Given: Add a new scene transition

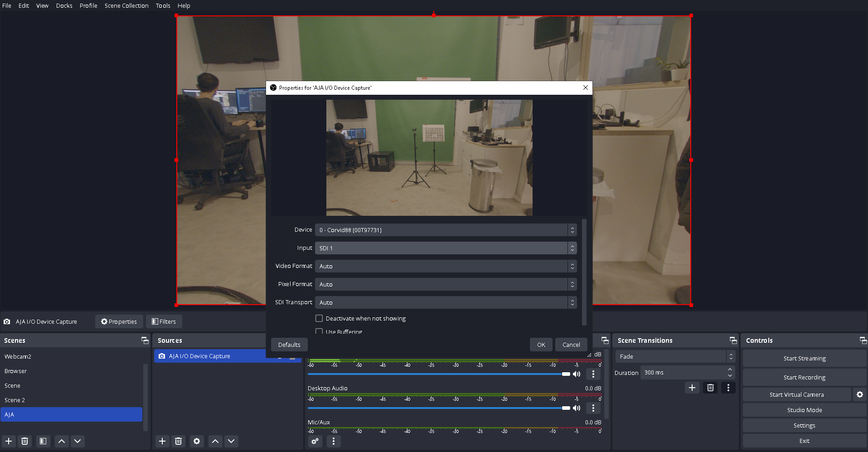Looking at the screenshot, I should [x=692, y=388].
